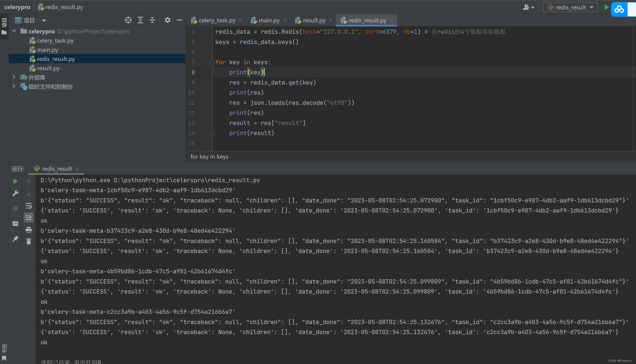This screenshot has height=364, width=636.
Task: Close the redis_result.py editor tab
Action: (392, 20)
